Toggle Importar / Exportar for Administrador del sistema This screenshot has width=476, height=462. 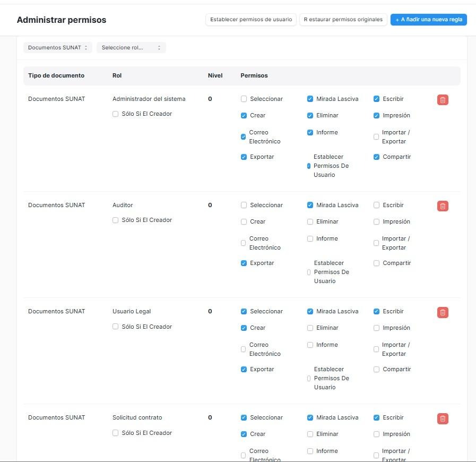pyautogui.click(x=376, y=137)
